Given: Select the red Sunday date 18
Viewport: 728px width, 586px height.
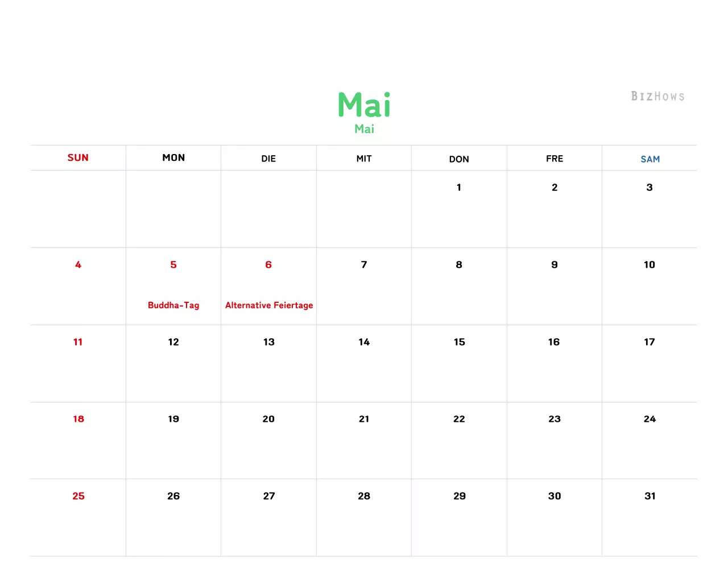Looking at the screenshot, I should (78, 419).
